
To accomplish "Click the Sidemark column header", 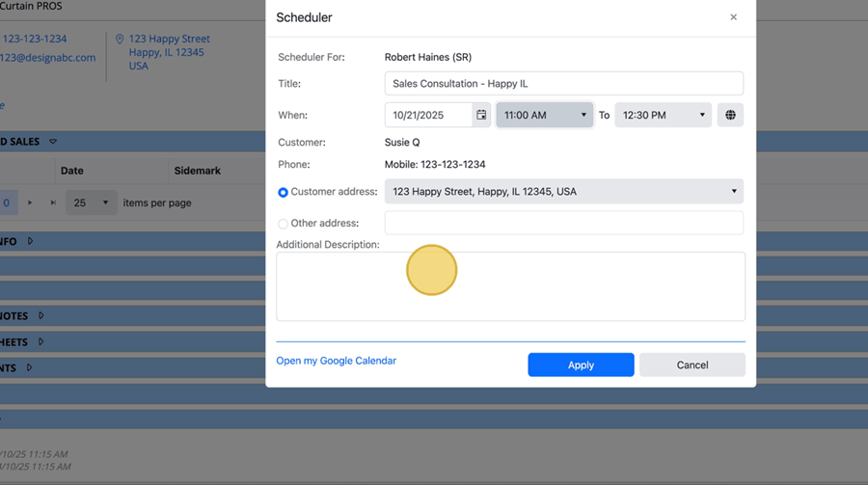I will (x=197, y=171).
